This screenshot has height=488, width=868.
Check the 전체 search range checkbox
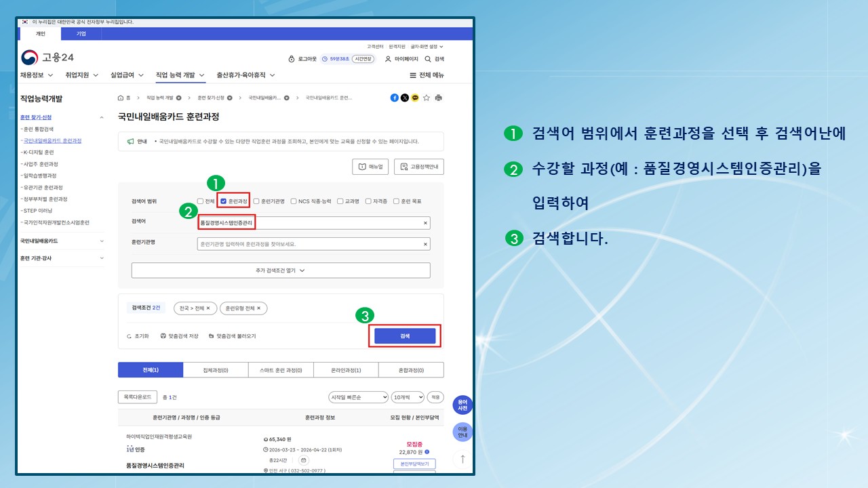point(201,201)
